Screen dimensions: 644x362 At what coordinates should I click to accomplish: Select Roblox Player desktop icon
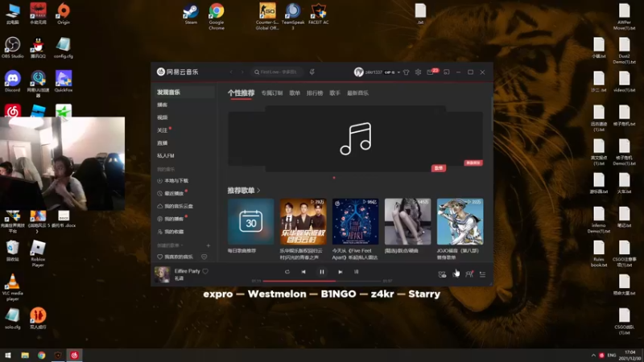coord(38,253)
